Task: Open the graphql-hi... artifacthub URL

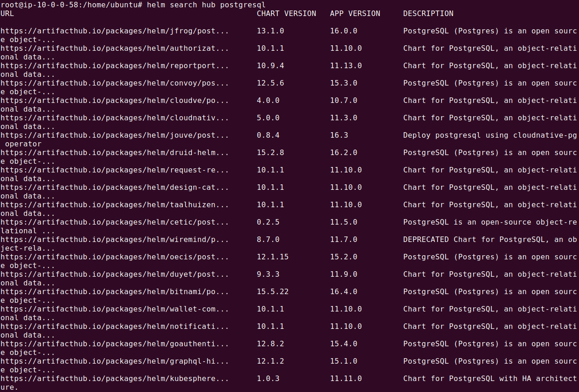Action: [114, 361]
